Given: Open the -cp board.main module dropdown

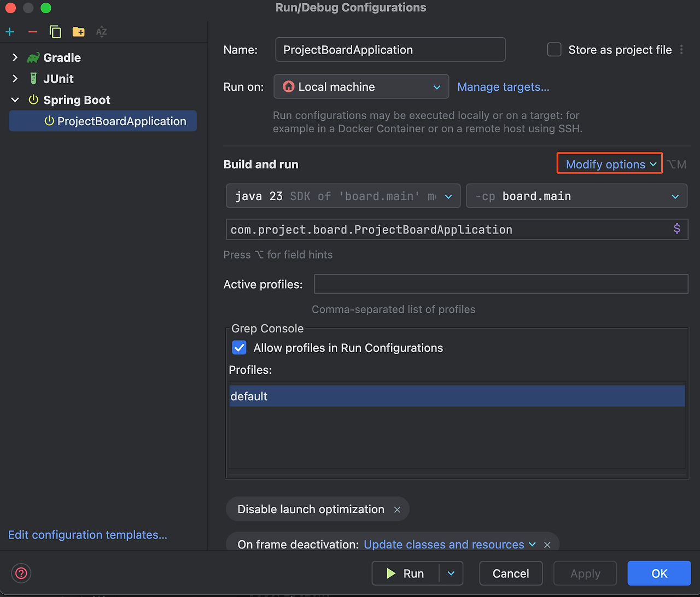Looking at the screenshot, I should pyautogui.click(x=676, y=196).
